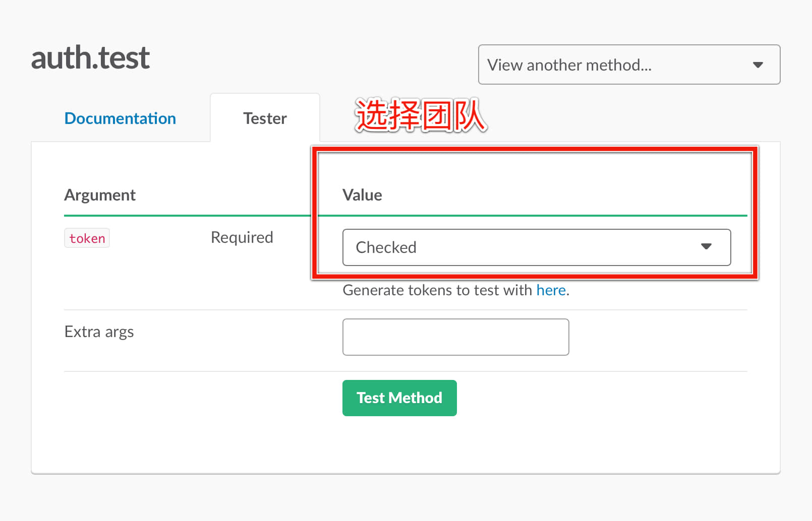
Task: Click the Argument column header
Action: click(100, 195)
